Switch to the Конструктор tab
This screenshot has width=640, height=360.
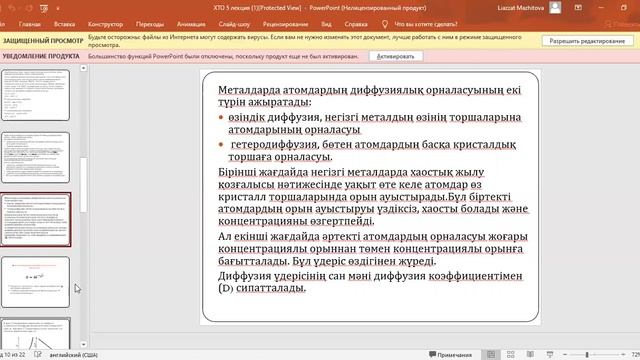pyautogui.click(x=105, y=24)
